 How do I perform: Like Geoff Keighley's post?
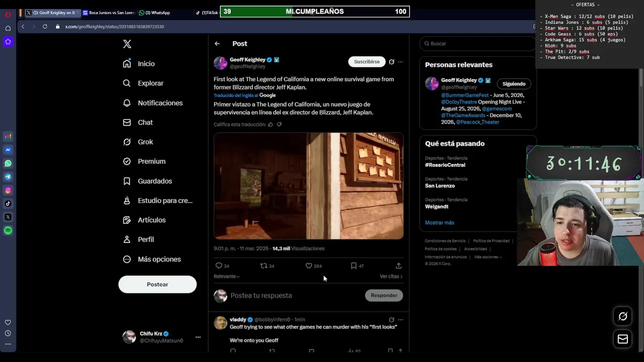[309, 265]
